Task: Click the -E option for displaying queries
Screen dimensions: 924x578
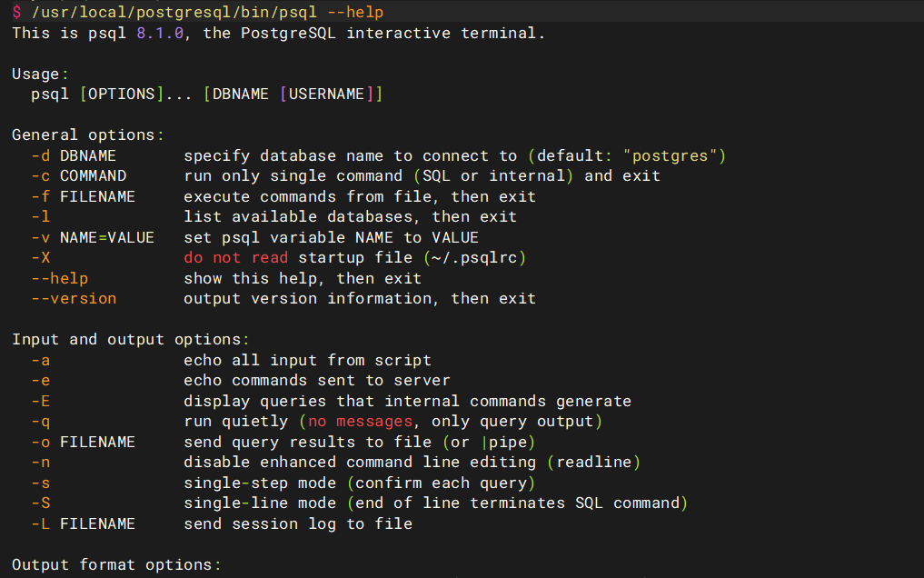Action: point(40,401)
